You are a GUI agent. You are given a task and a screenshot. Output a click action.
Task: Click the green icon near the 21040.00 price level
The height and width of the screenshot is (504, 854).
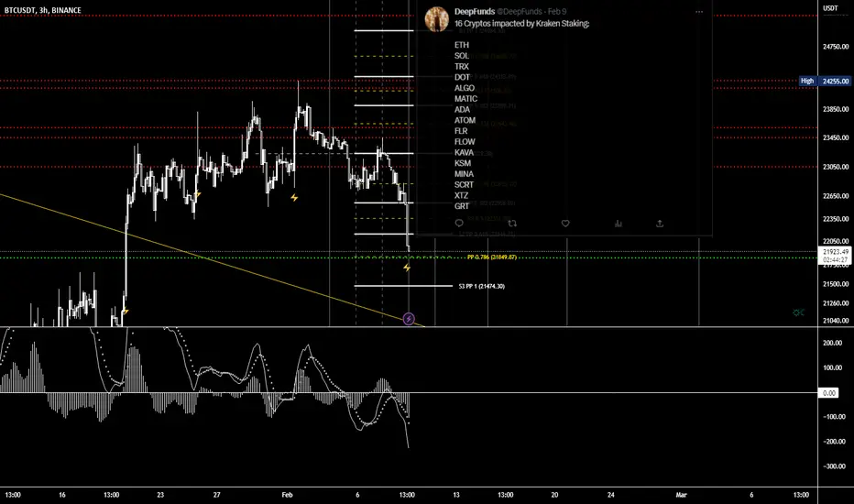point(798,312)
